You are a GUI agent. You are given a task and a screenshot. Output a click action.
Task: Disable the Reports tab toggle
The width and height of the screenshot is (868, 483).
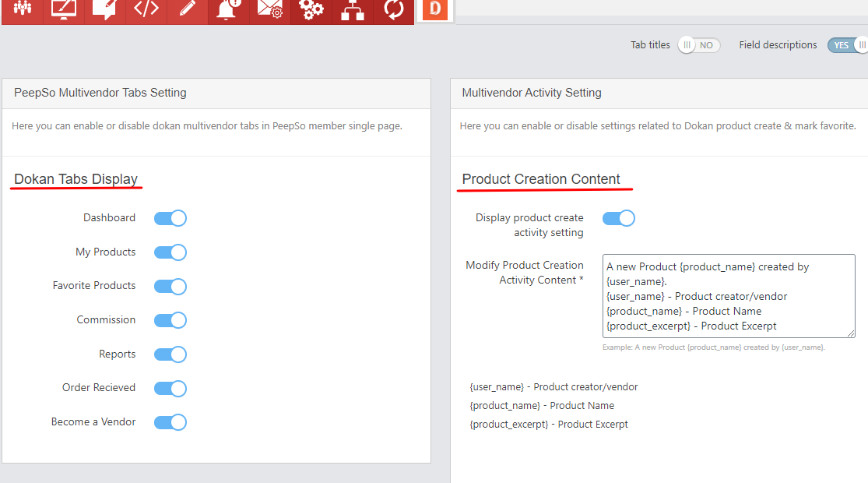170,354
